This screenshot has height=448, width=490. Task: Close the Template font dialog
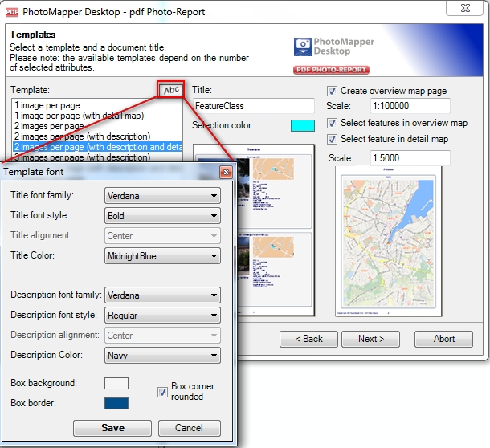pos(226,173)
